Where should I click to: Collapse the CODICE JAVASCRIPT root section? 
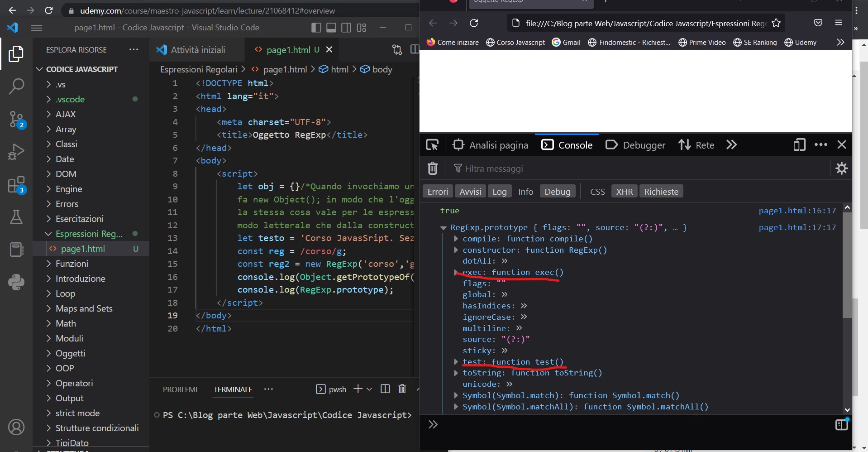(81, 69)
